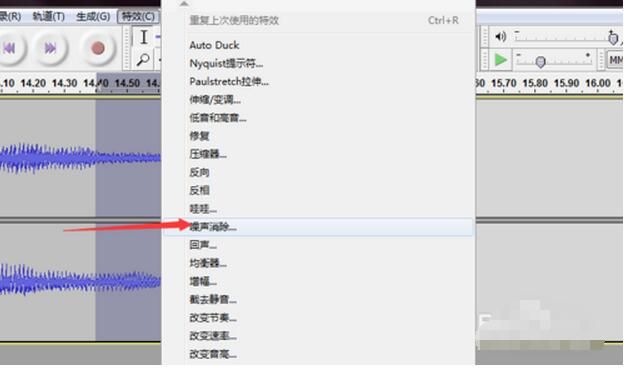Image resolution: width=627 pixels, height=370 pixels.
Task: Choose 修复 menu entry
Action: coord(200,136)
